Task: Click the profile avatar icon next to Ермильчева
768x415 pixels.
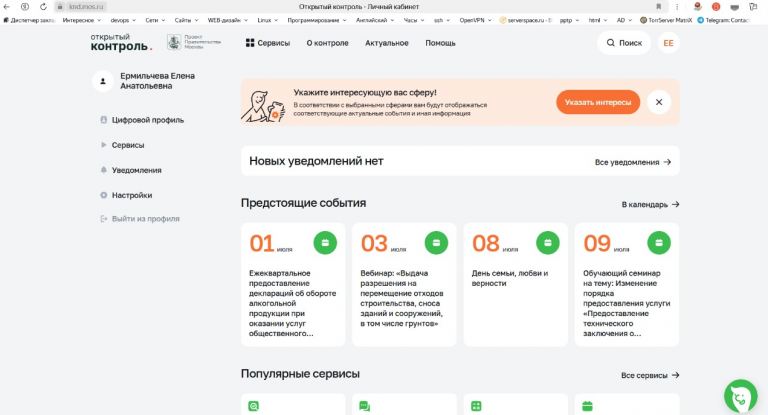Action: pyautogui.click(x=103, y=81)
